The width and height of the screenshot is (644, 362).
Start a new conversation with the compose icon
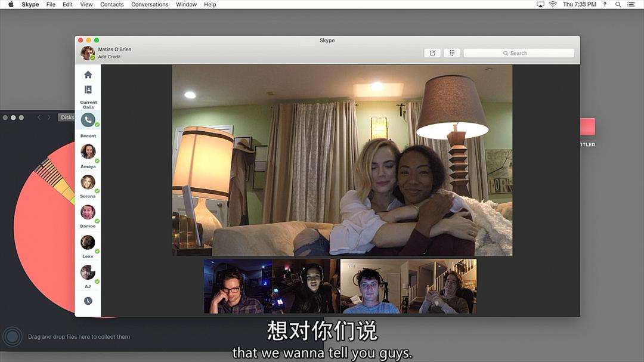point(432,52)
